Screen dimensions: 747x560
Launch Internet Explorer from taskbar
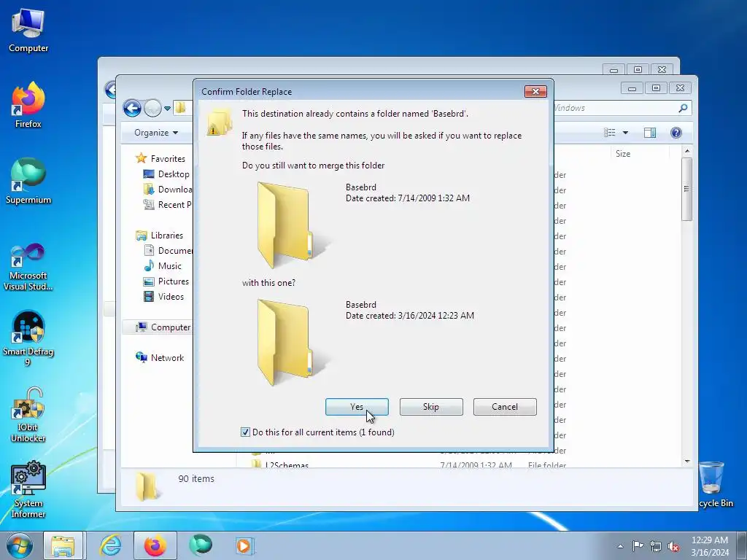pyautogui.click(x=111, y=545)
